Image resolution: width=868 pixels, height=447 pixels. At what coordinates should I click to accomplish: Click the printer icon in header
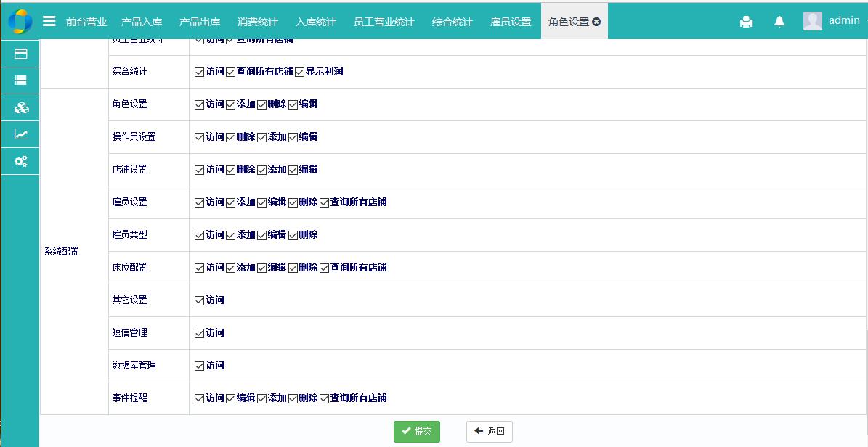click(x=746, y=22)
